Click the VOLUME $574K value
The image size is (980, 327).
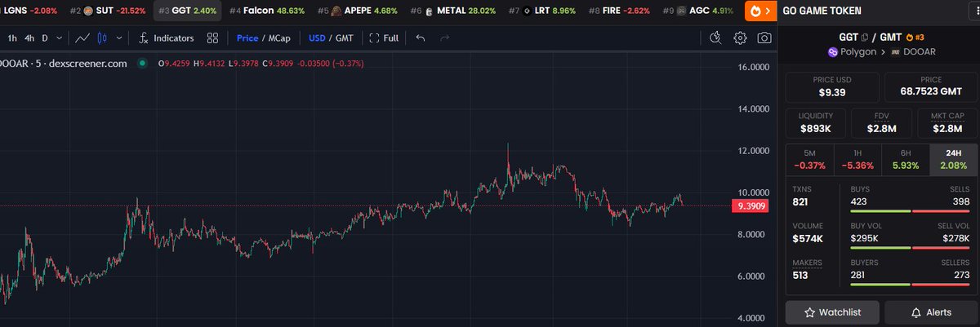808,238
